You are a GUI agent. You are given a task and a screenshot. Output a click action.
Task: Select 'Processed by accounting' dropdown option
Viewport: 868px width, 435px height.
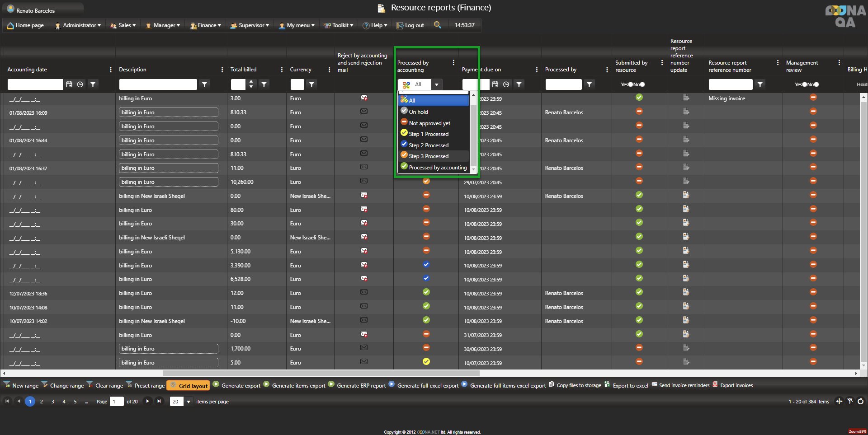(437, 167)
